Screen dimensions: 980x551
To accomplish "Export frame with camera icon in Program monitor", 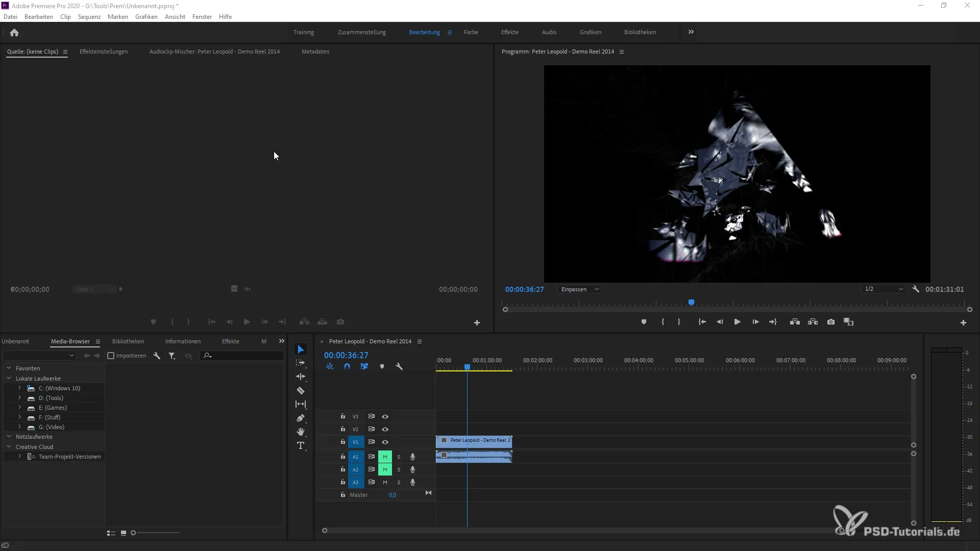I will tap(831, 322).
